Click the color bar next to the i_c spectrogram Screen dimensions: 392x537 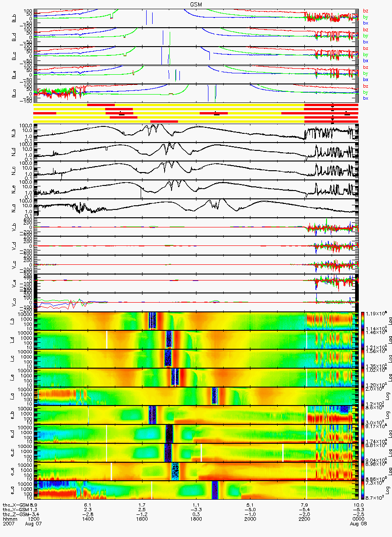click(362, 359)
